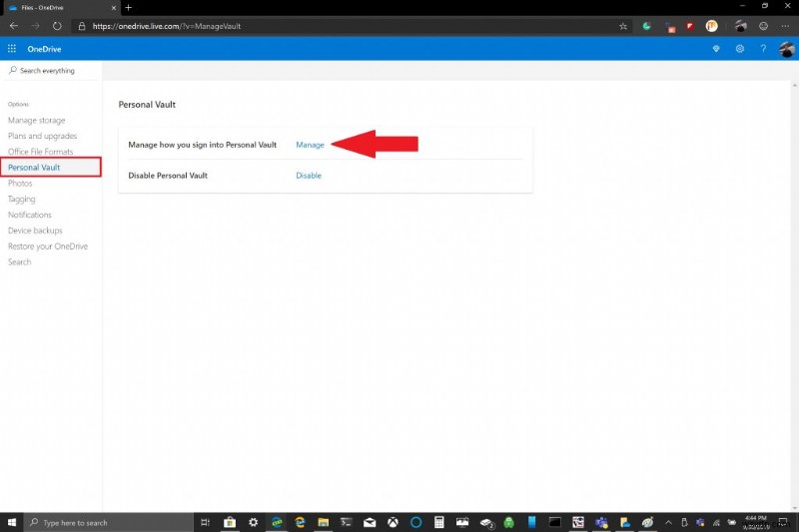
Task: Click the Windows taskbar search box
Action: (x=109, y=522)
